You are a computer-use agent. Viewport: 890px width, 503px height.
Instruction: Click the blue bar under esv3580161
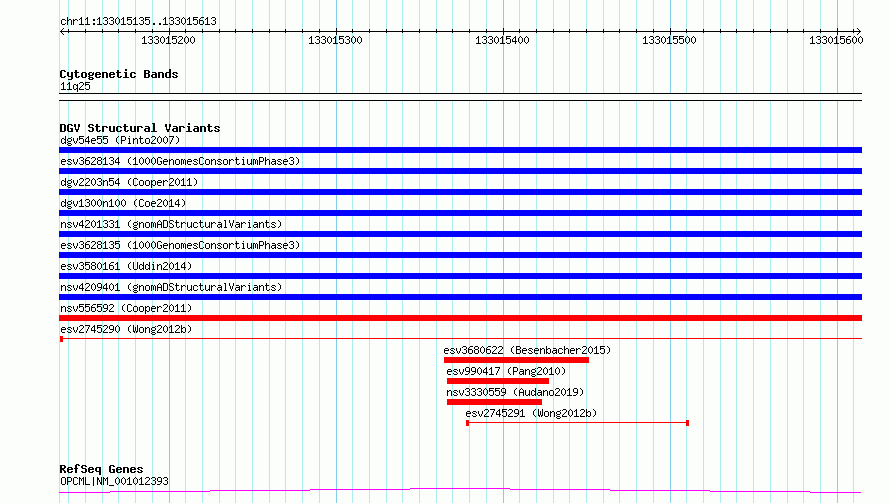[x=460, y=276]
